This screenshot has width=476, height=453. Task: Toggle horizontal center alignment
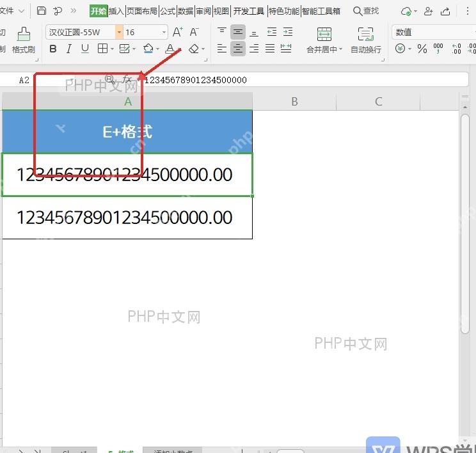(238, 49)
